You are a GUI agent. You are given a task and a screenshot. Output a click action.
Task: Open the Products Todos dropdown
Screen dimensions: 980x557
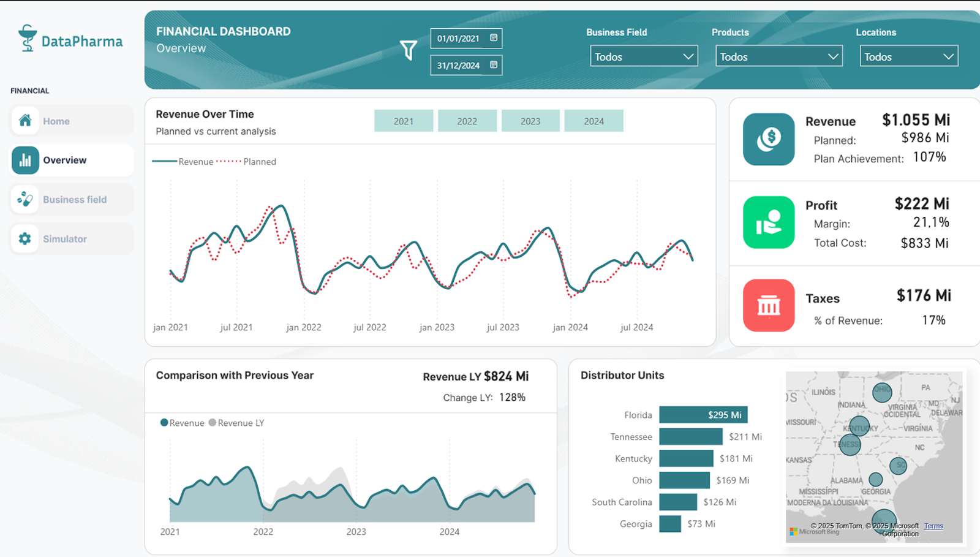(x=778, y=56)
